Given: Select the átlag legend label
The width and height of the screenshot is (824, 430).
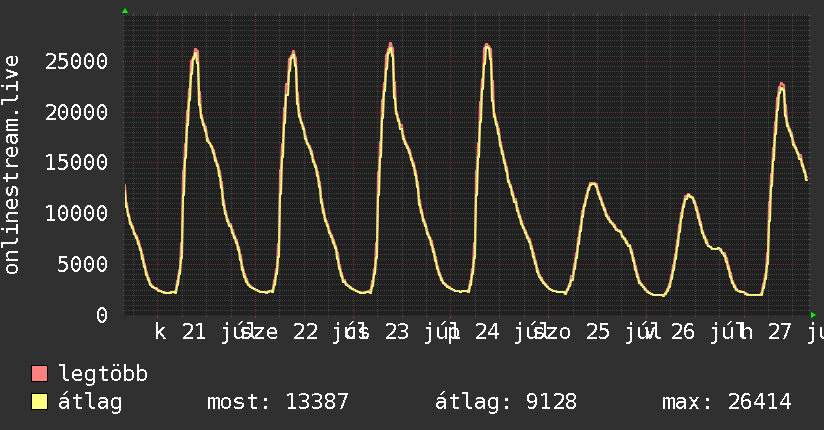Looking at the screenshot, I should click(90, 402).
